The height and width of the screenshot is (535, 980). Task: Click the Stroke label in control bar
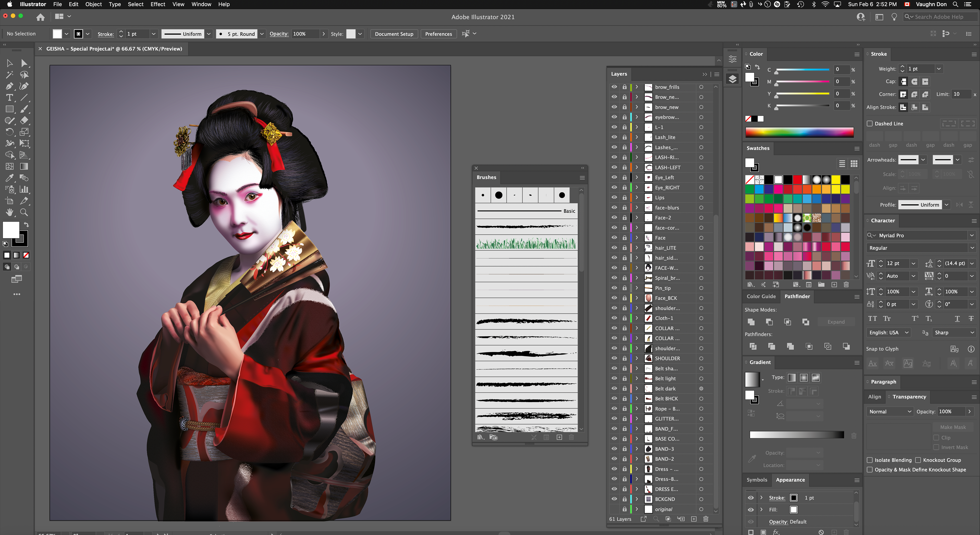(x=105, y=34)
